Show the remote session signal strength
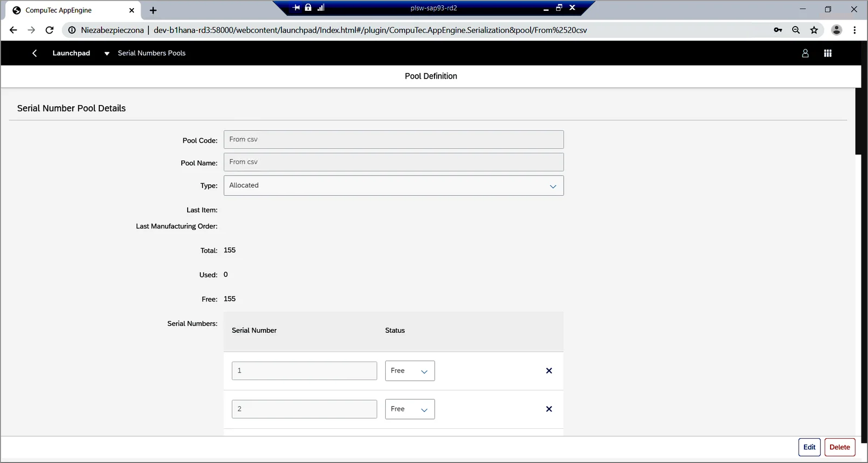This screenshot has height=463, width=868. [x=321, y=8]
